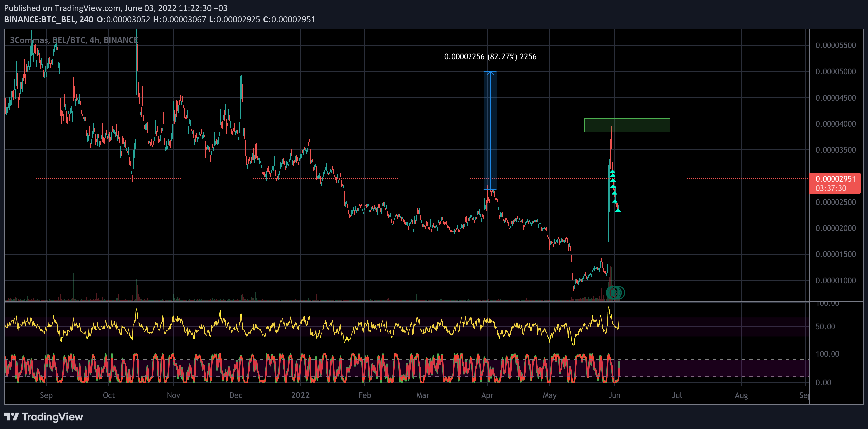Click the lowest cyan arrow marker on the chart
This screenshot has width=868, height=429.
(618, 210)
